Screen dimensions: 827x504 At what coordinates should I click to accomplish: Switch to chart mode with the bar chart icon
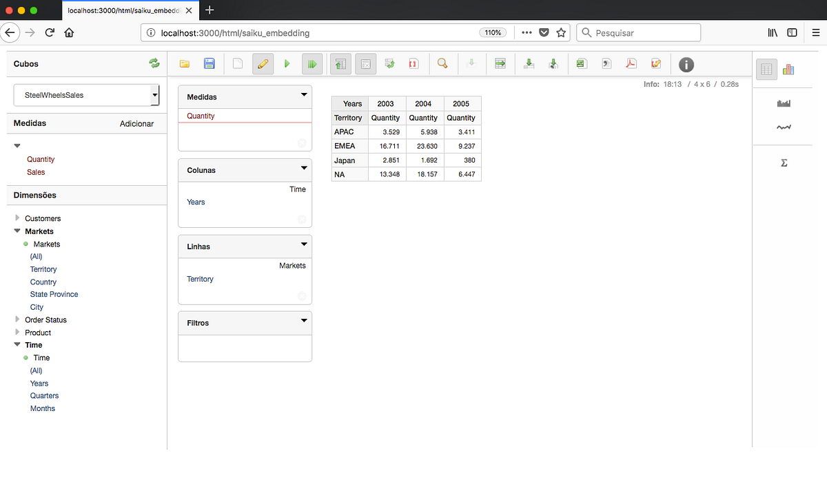(x=788, y=69)
